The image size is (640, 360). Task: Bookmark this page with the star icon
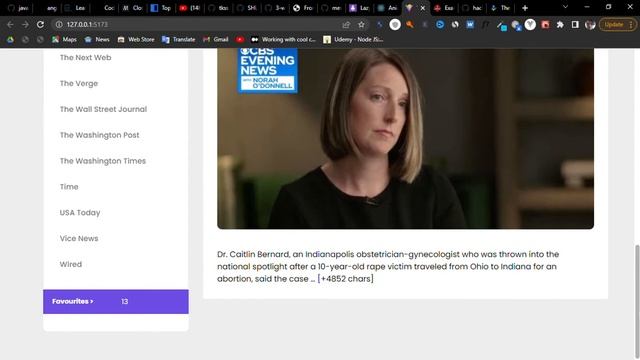[361, 24]
